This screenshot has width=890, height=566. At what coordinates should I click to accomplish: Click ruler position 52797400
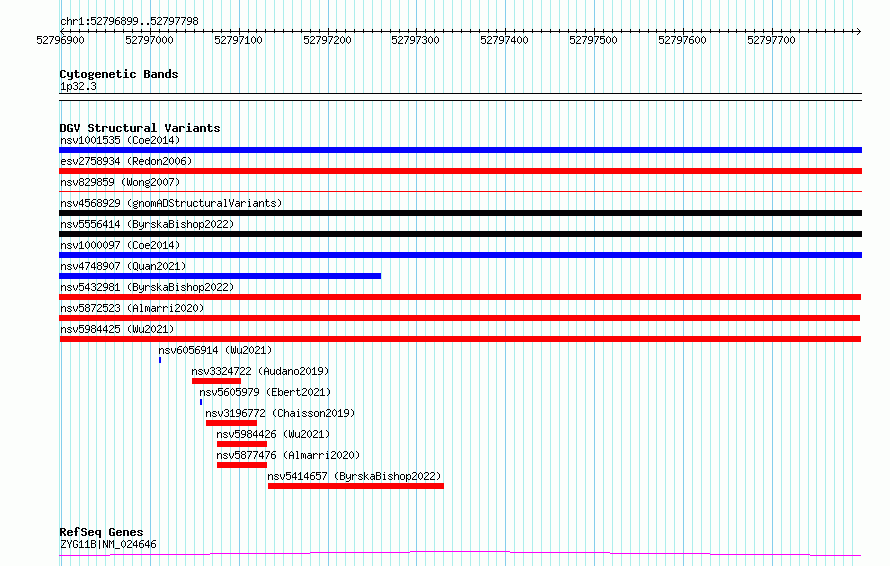click(x=505, y=40)
